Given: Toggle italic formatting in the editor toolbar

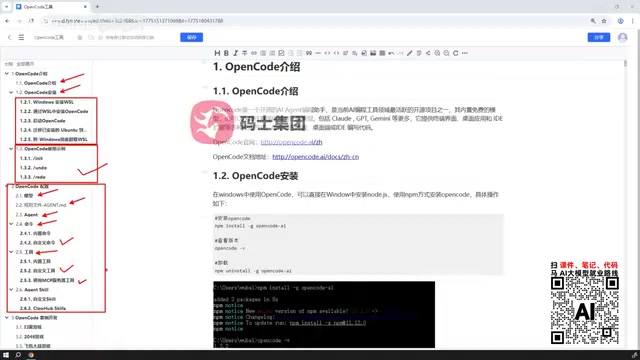Looking at the screenshot, I should tap(236, 53).
